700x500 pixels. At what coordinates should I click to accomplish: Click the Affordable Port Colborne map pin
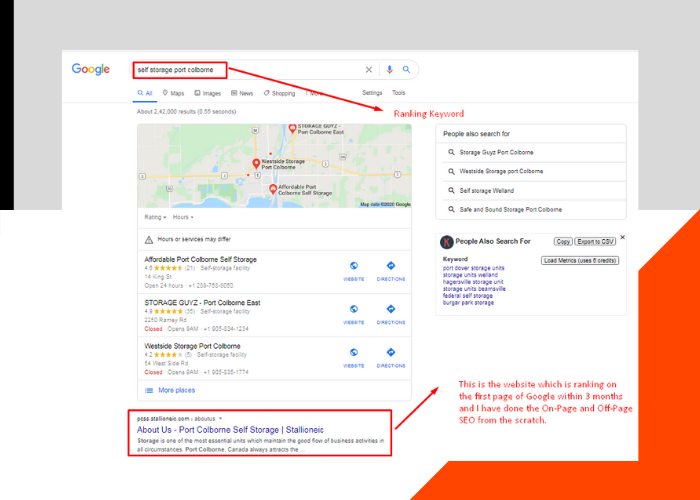click(x=273, y=189)
